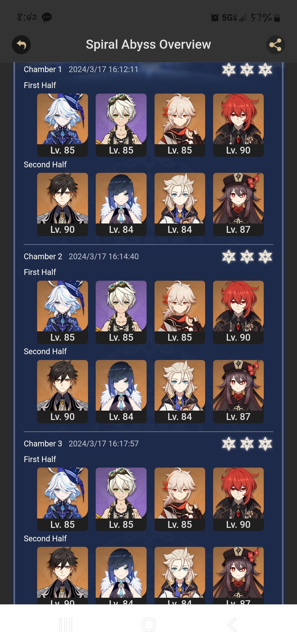Open Android recent apps button
Viewport: 297px width, 644px height.
(66, 624)
